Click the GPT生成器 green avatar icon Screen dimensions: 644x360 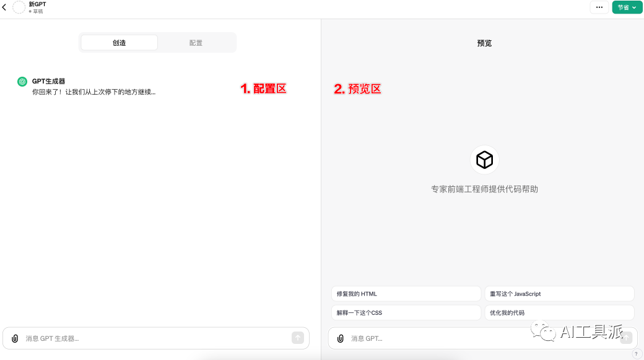[22, 82]
